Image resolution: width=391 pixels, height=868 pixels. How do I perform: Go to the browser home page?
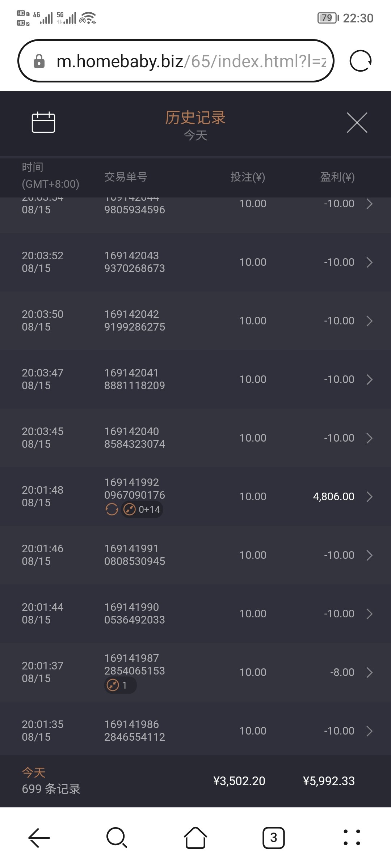(195, 838)
